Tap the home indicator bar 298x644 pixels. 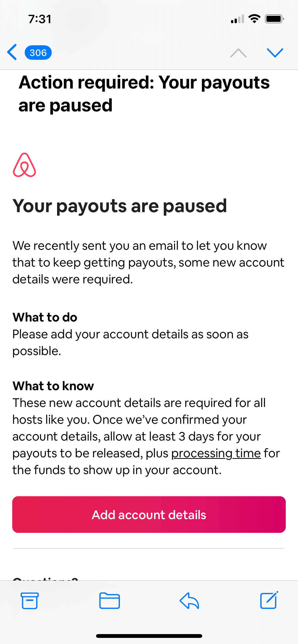pos(149,636)
